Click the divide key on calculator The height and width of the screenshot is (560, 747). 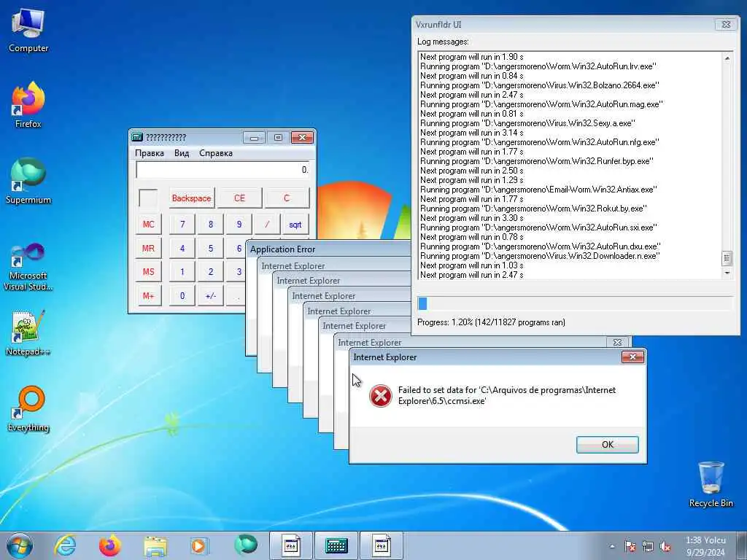coord(267,225)
